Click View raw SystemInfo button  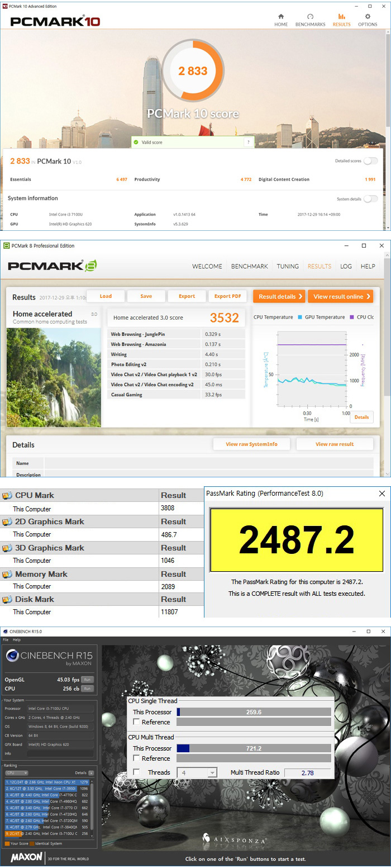(x=251, y=444)
